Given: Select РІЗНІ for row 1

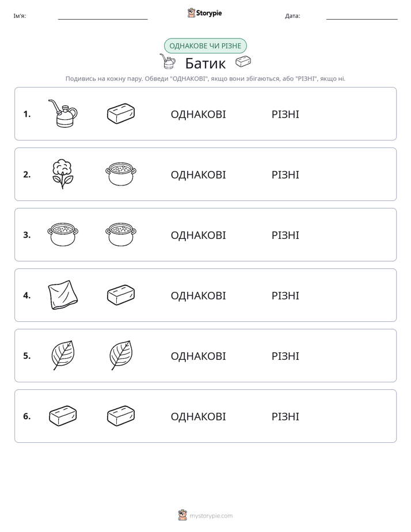Looking at the screenshot, I should [x=285, y=115].
